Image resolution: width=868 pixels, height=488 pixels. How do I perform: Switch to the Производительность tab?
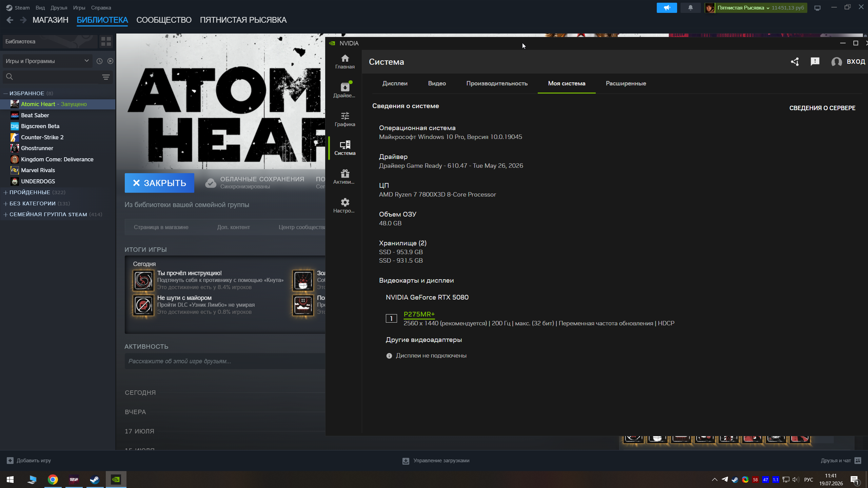(497, 83)
